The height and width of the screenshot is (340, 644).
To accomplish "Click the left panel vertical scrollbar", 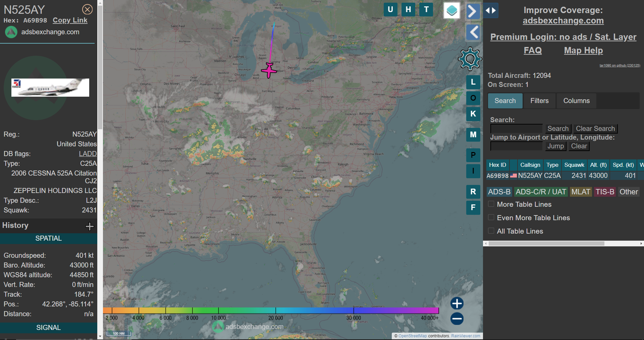I will coord(100,67).
